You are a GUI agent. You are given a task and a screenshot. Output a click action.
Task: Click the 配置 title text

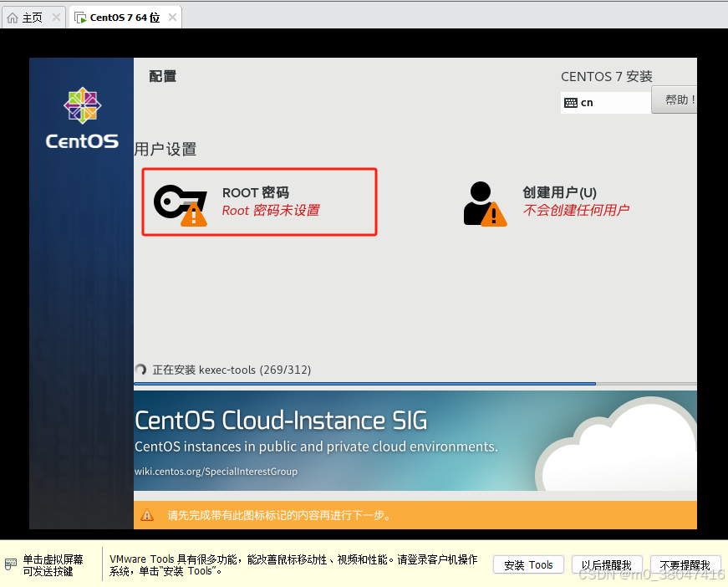click(162, 76)
